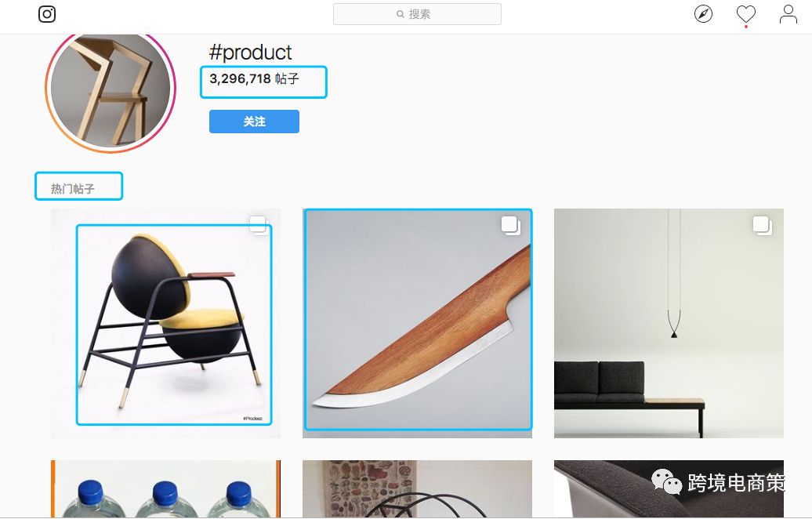Screen dimensions: 812x519
Task: Open the wire chair with poster post
Action: pyautogui.click(x=418, y=489)
